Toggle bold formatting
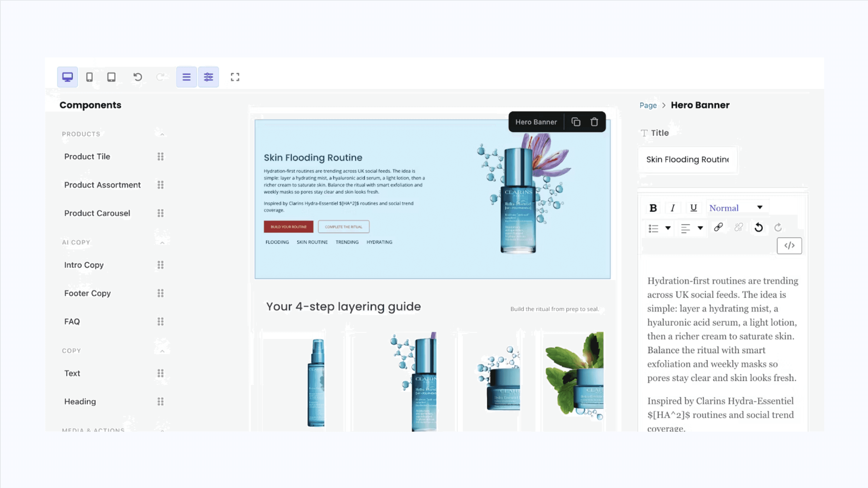 [653, 208]
